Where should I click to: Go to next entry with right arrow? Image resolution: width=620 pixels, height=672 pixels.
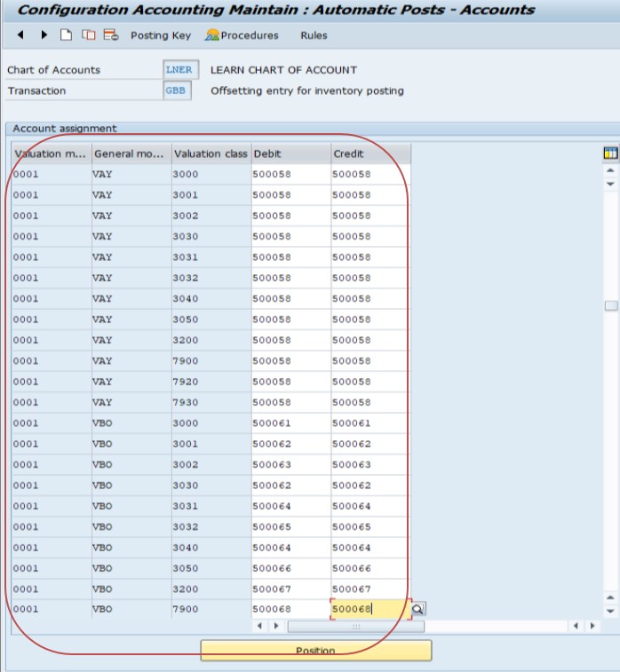pyautogui.click(x=44, y=36)
